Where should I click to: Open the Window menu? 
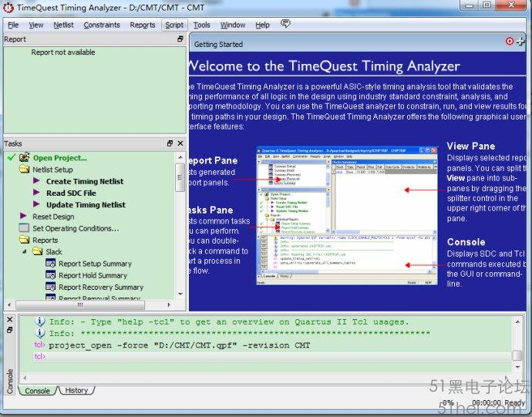(x=233, y=25)
